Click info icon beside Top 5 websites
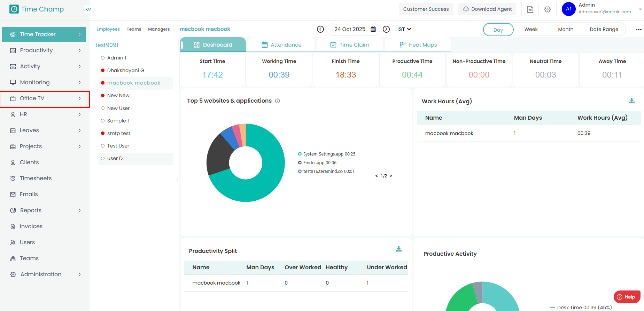644x311 pixels. (278, 101)
